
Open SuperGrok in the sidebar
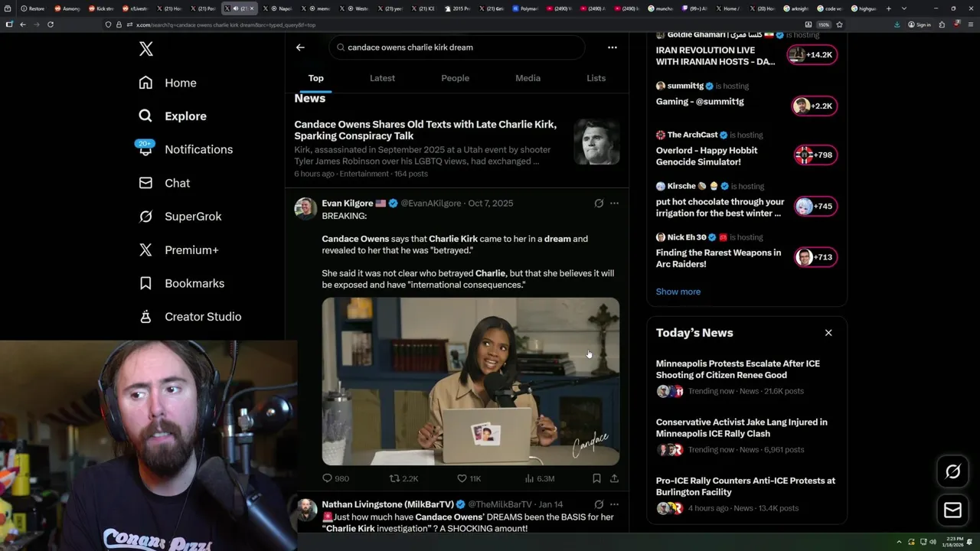[x=180, y=217]
